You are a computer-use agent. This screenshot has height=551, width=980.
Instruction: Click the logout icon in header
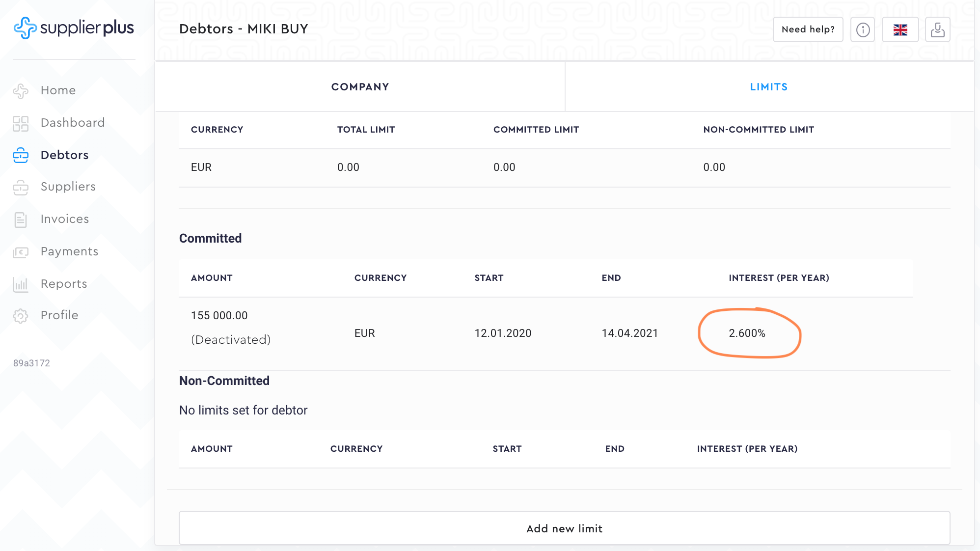click(937, 29)
